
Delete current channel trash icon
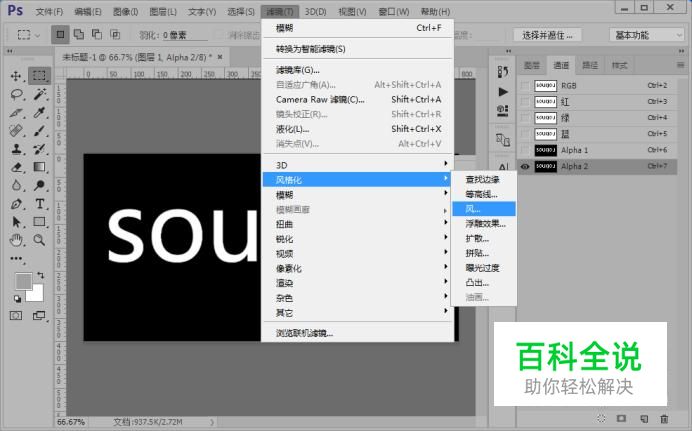664,418
